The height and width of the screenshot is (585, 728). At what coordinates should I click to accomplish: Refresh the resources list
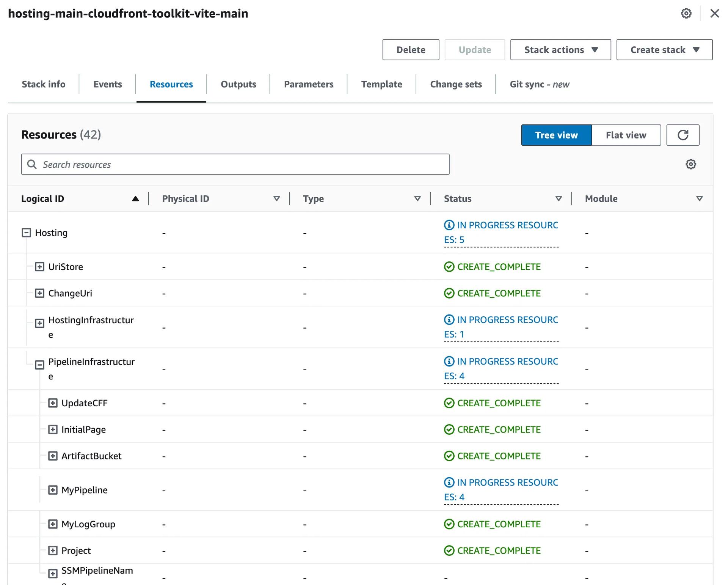click(x=683, y=135)
